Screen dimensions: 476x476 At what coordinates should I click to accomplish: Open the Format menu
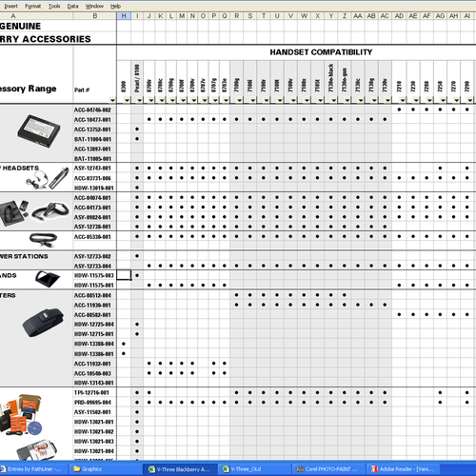point(33,6)
